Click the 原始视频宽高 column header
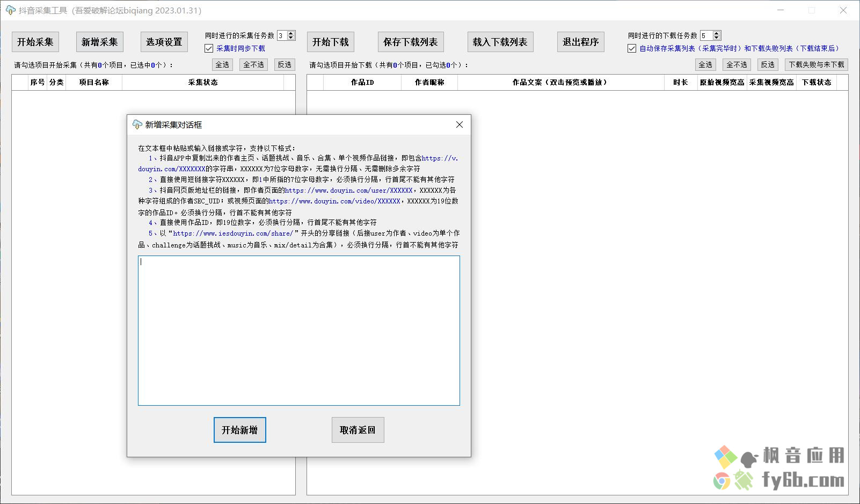The height and width of the screenshot is (504, 860). (x=722, y=82)
